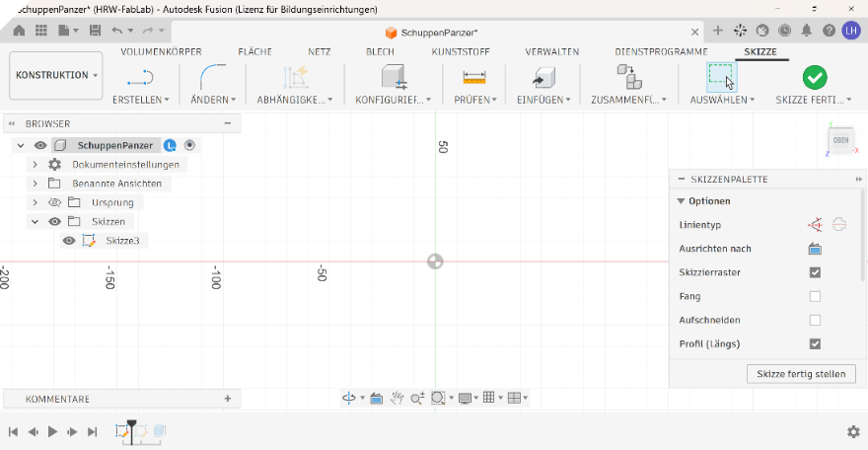Screen dimensions: 868x450
Task: Switch to the Blech tab
Action: click(380, 51)
